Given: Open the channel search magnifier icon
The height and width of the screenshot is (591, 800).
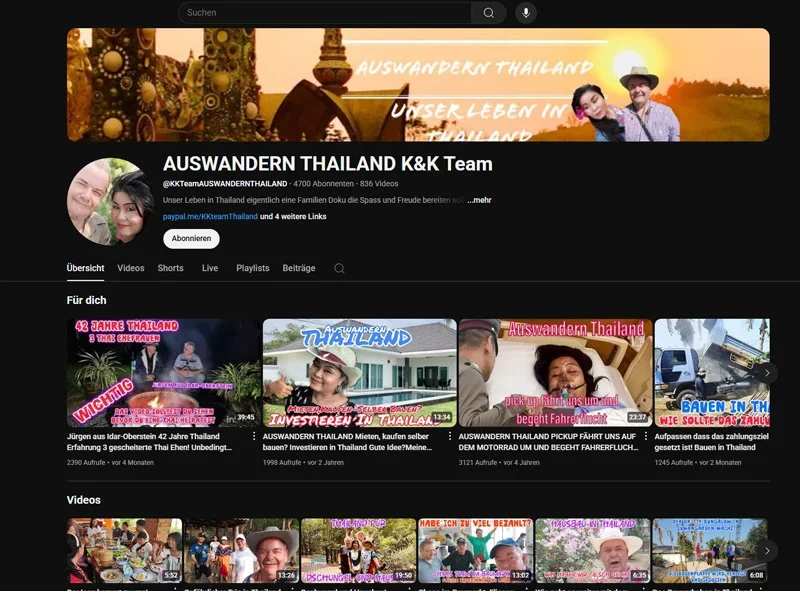Looking at the screenshot, I should (x=339, y=268).
